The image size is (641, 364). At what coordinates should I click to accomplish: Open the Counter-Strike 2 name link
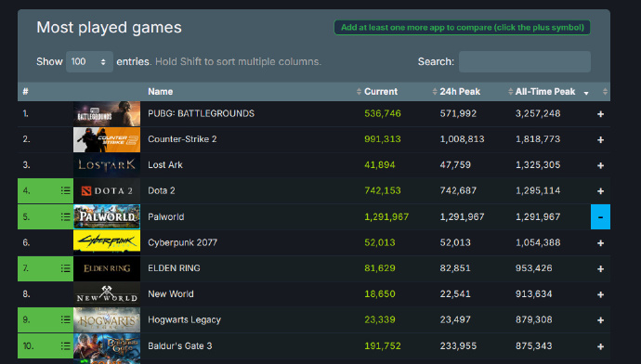point(182,139)
